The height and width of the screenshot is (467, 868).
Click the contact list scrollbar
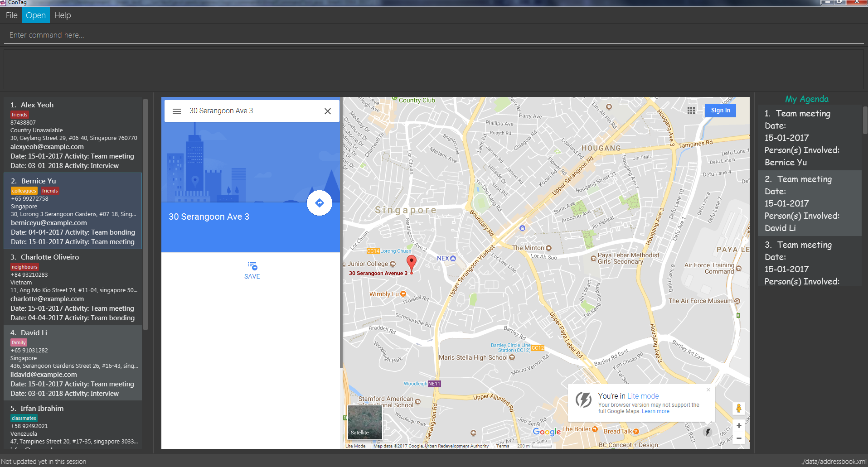pos(145,214)
